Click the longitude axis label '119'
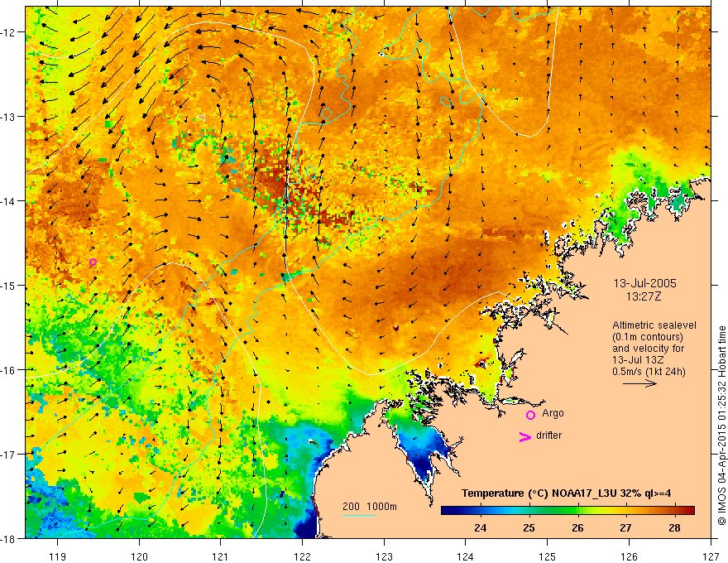This screenshot has height=563, width=728. coord(58,556)
